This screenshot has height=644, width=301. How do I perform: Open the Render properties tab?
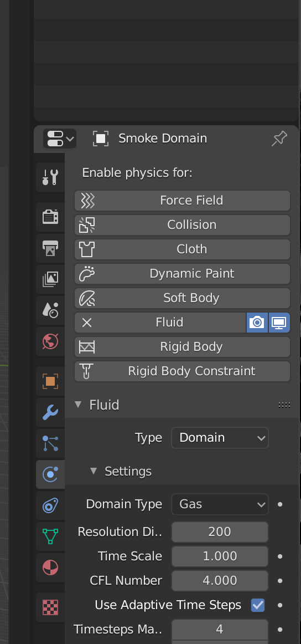[50, 217]
